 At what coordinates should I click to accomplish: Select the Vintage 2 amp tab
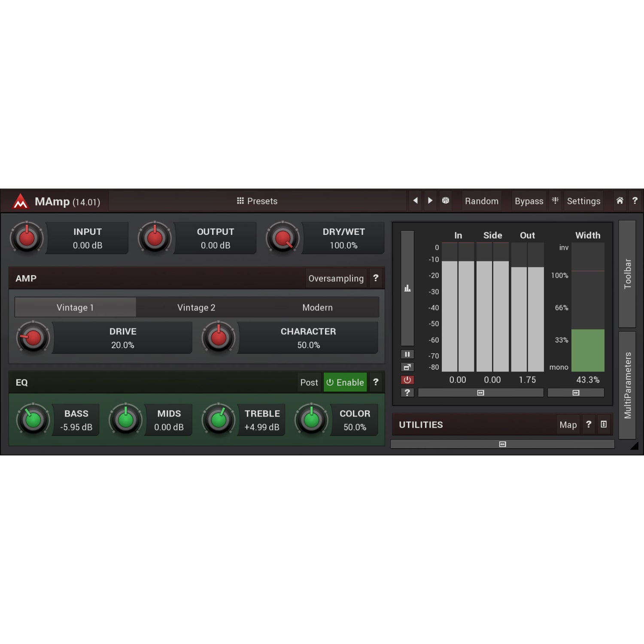pos(196,307)
